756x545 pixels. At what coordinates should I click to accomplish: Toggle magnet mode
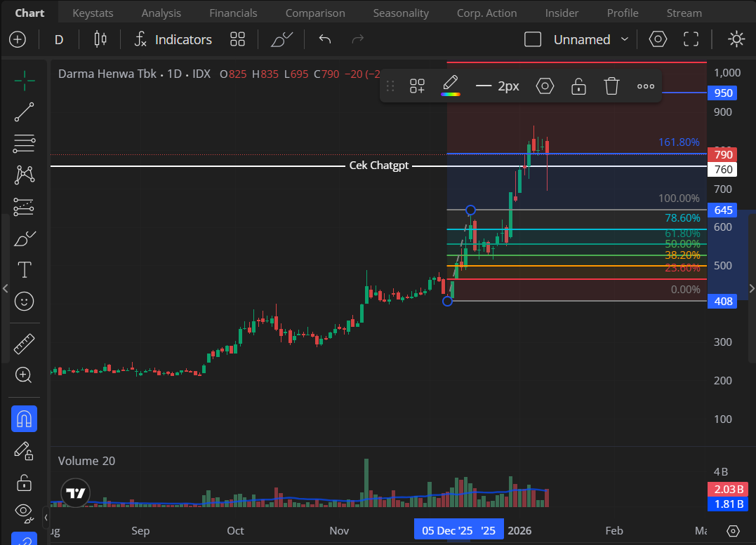(x=24, y=419)
